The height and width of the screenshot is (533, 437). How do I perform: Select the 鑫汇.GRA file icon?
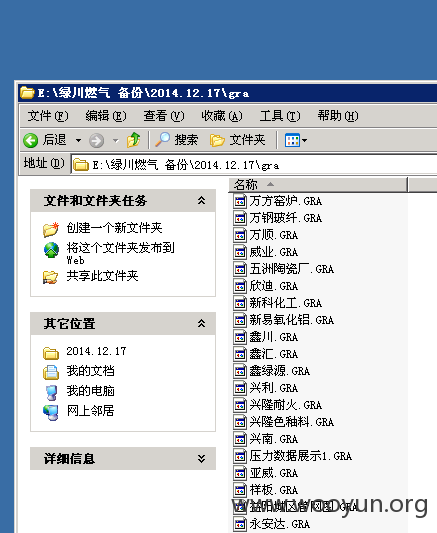240,354
